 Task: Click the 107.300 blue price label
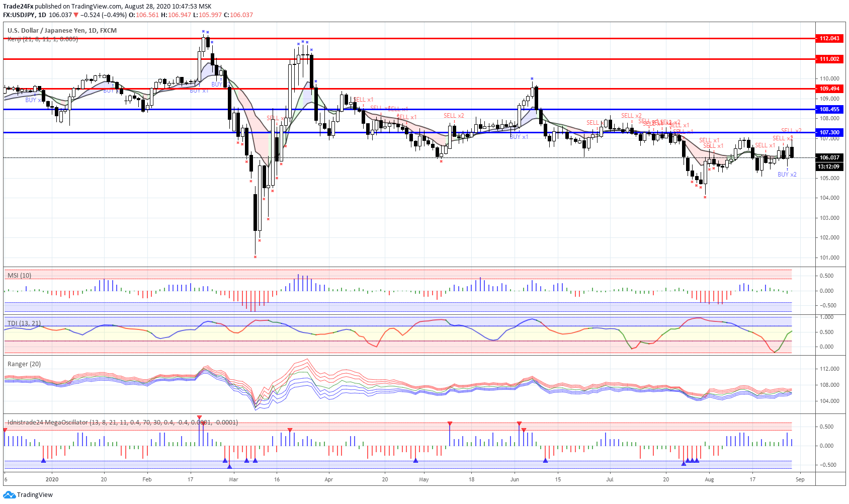point(829,132)
